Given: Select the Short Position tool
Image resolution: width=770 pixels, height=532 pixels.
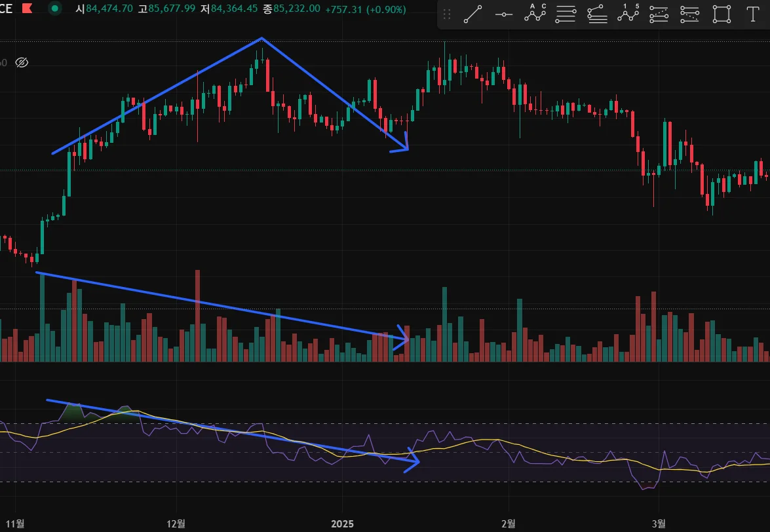Looking at the screenshot, I should coord(689,14).
